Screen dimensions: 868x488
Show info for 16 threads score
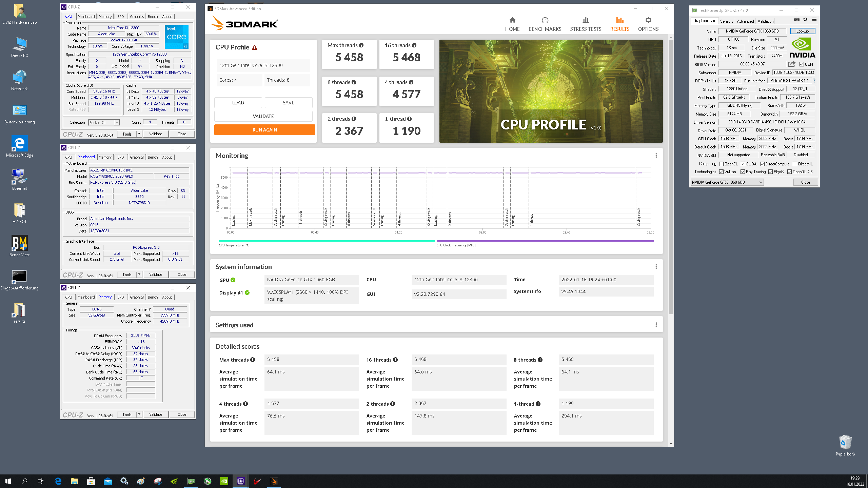[x=414, y=45]
